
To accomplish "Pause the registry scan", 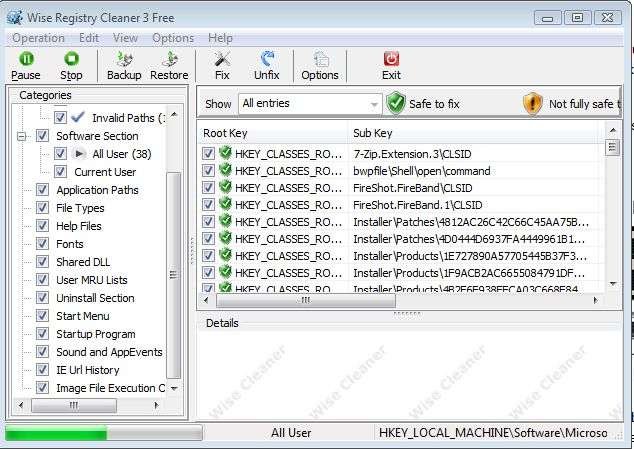I will 26,66.
